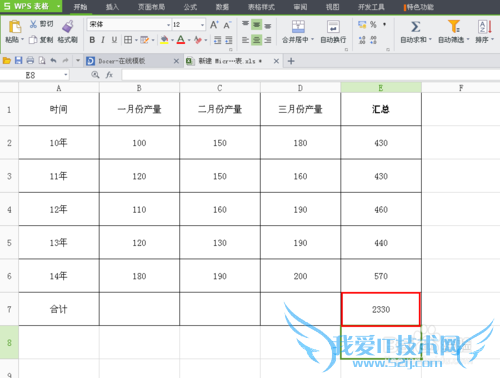Click the Redo arrow
The image size is (500, 378).
coord(65,61)
